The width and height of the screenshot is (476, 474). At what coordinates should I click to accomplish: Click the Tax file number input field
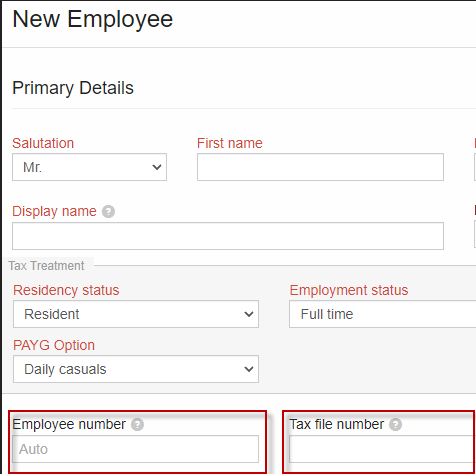383,449
